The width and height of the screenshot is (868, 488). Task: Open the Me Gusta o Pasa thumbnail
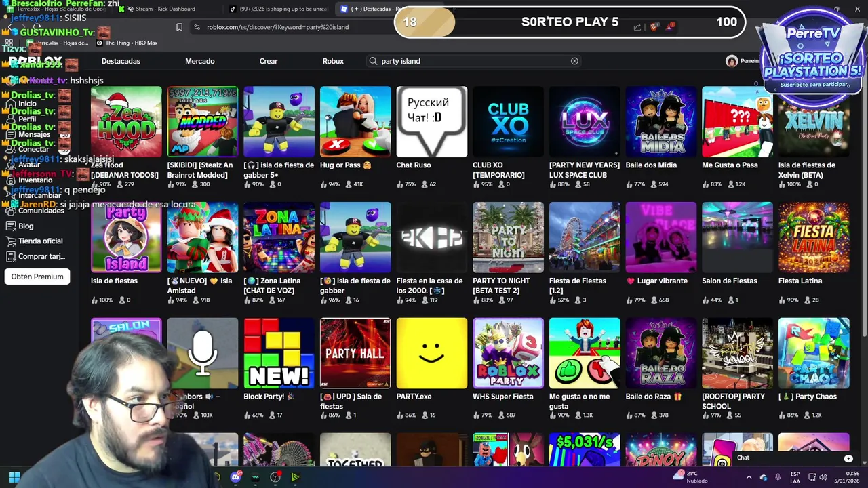[x=737, y=122]
